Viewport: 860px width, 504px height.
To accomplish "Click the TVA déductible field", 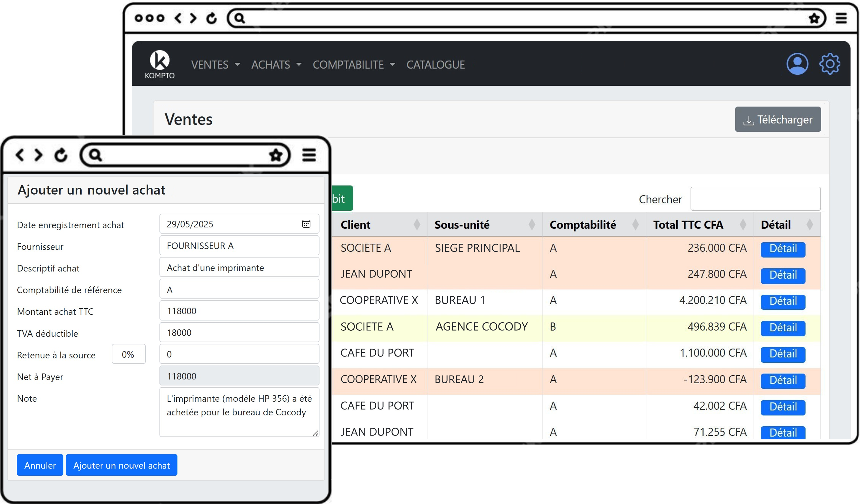I will 239,332.
